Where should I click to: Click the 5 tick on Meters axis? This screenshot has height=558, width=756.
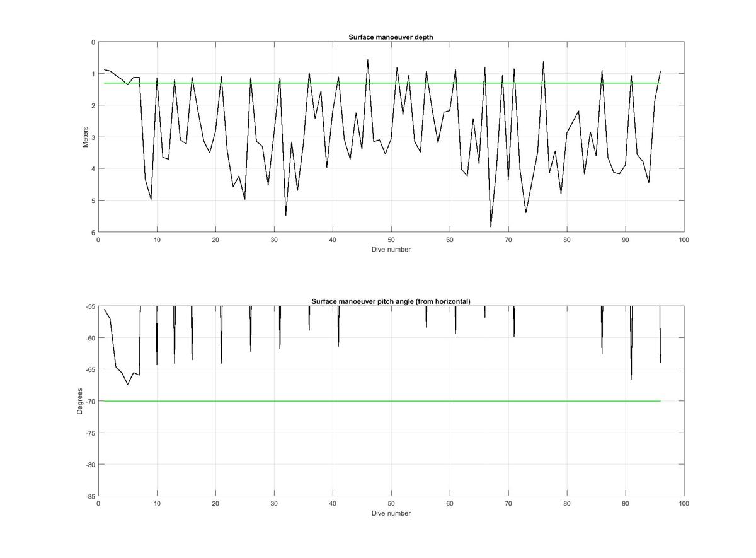point(93,201)
